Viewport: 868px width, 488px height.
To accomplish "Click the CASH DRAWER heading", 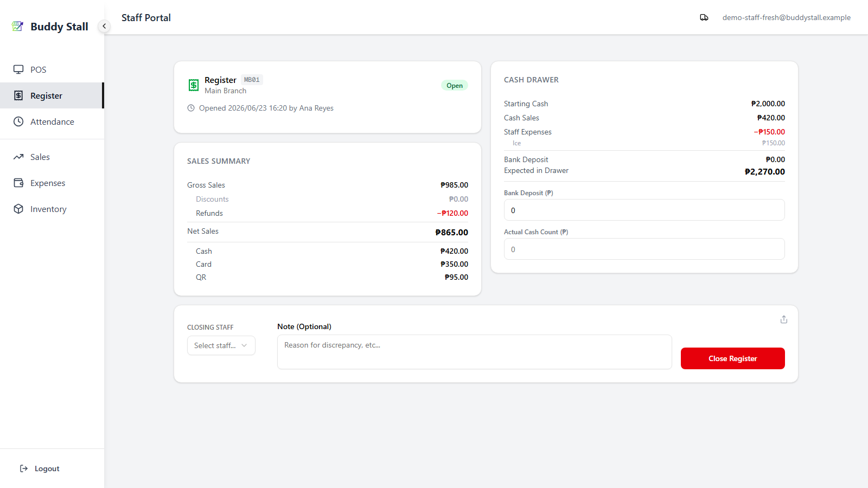I will [x=531, y=80].
